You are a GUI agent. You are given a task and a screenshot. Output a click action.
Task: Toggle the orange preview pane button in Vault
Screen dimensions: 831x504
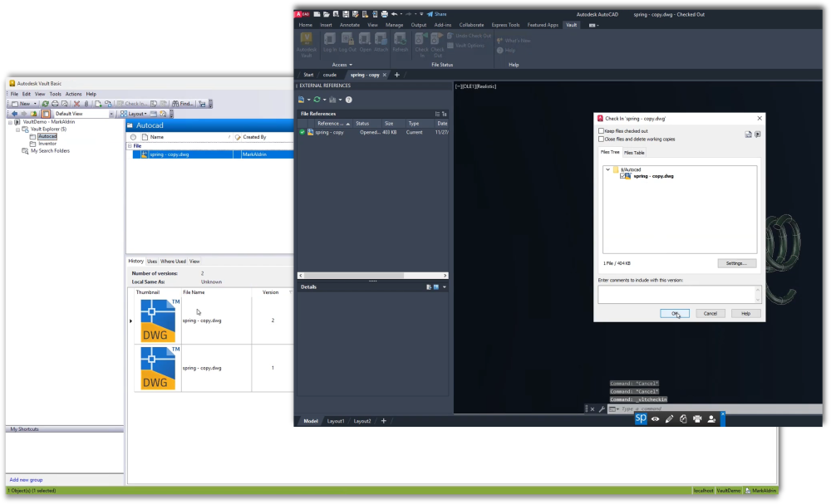click(x=46, y=114)
